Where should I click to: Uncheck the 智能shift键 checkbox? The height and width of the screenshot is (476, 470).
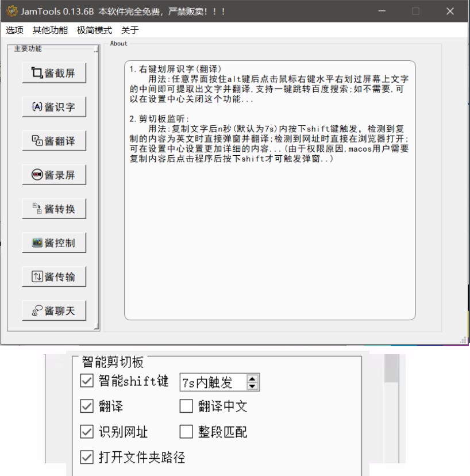click(x=87, y=381)
